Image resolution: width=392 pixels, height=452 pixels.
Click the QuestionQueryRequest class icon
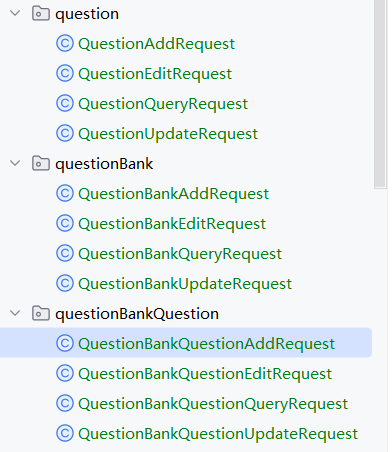pyautogui.click(x=65, y=103)
